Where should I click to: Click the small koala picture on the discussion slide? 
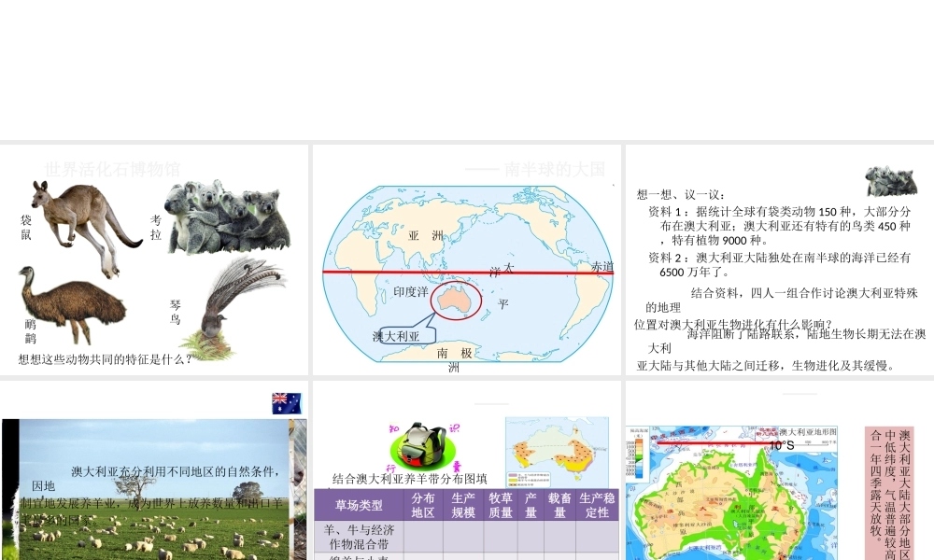[x=891, y=181]
